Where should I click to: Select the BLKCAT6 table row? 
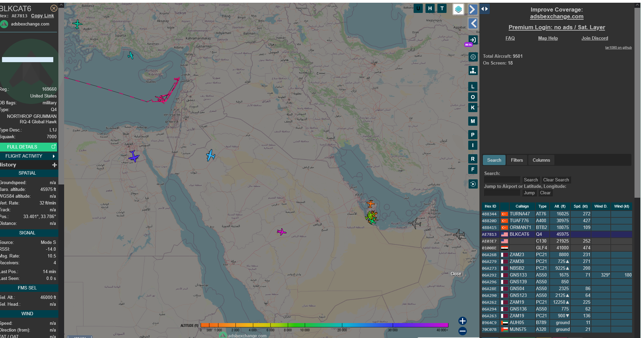556,234
